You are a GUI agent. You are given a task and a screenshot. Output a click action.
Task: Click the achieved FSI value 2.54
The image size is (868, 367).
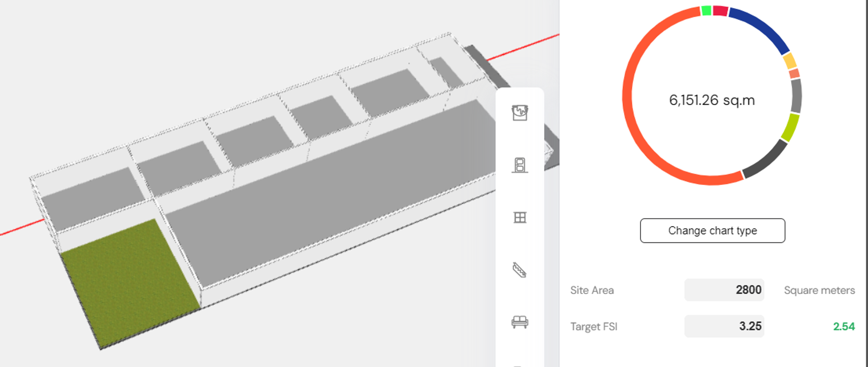pyautogui.click(x=844, y=326)
